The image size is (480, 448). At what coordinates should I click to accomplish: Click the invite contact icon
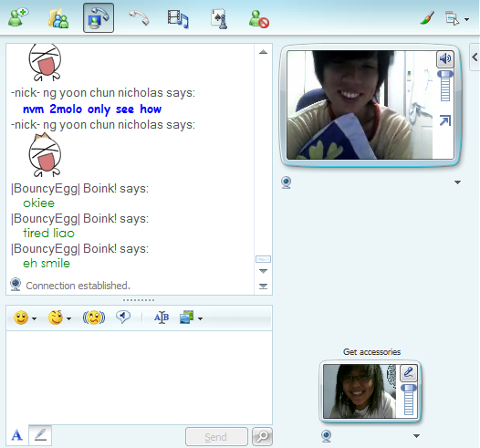click(18, 17)
